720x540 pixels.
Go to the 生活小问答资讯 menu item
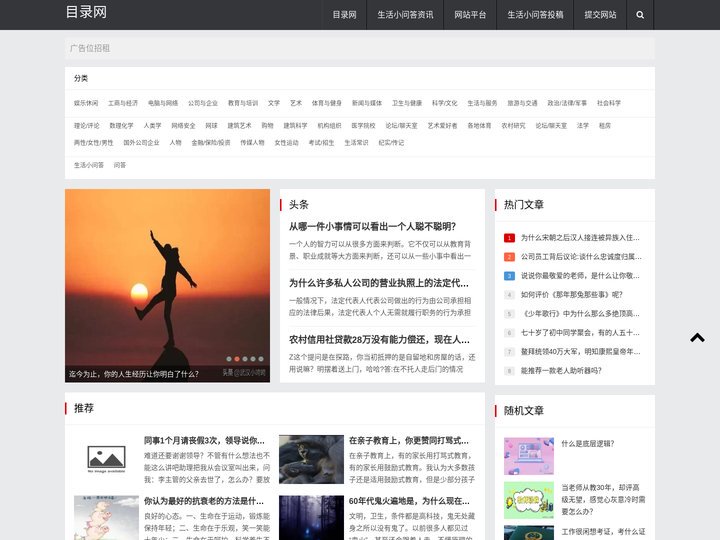click(x=405, y=15)
